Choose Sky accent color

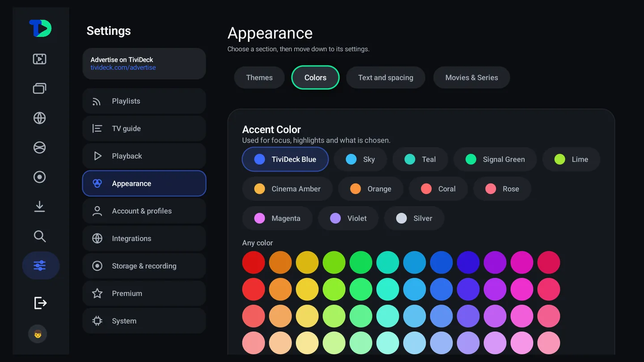pyautogui.click(x=360, y=159)
